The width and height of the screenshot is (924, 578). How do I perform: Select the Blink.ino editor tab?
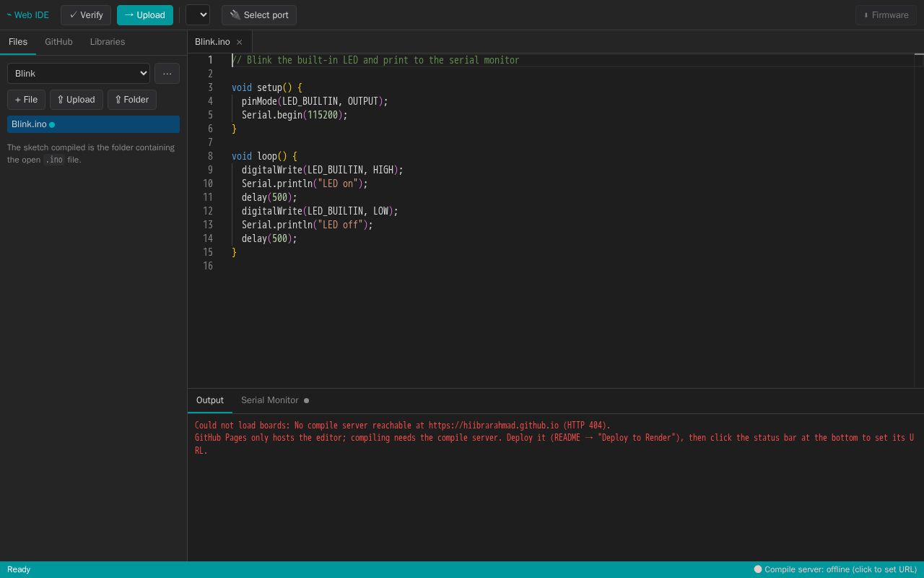pos(219,42)
